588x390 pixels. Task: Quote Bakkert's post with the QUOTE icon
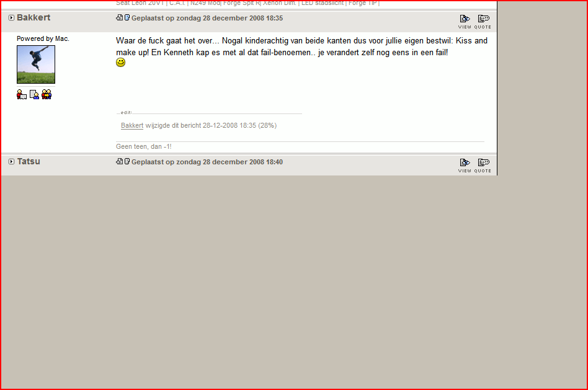click(483, 22)
